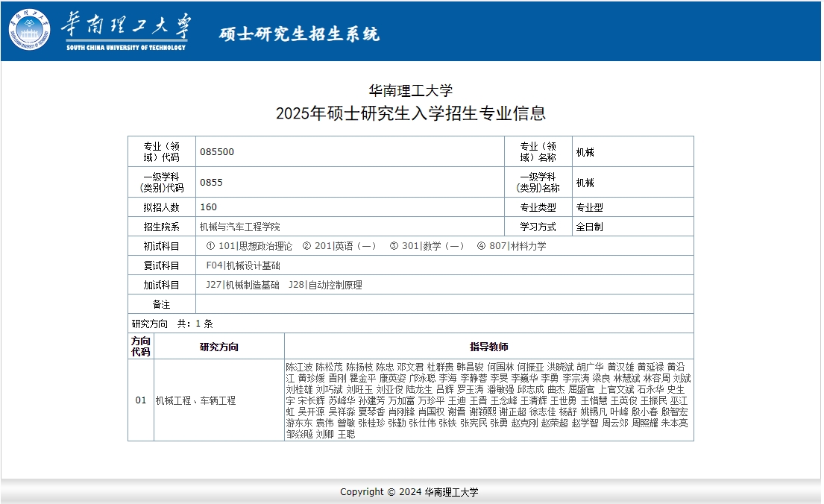
Task: Click advisor name 王聪
Action: point(346,434)
